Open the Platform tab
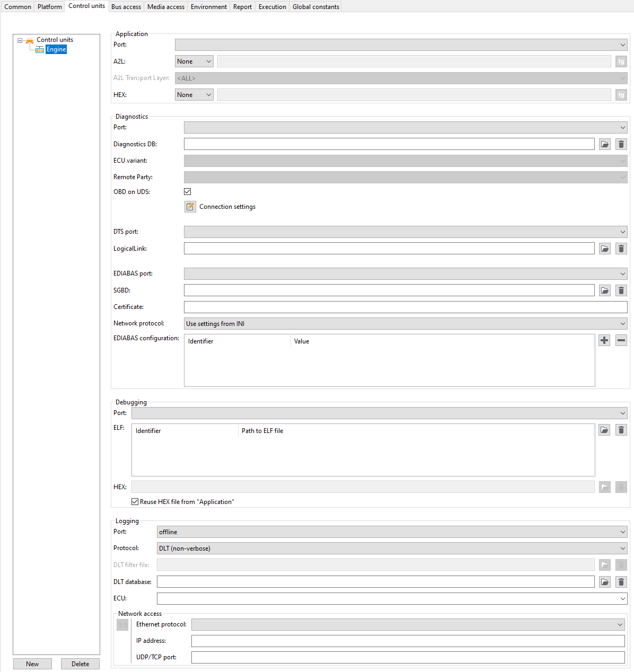The image size is (634, 672). tap(50, 7)
